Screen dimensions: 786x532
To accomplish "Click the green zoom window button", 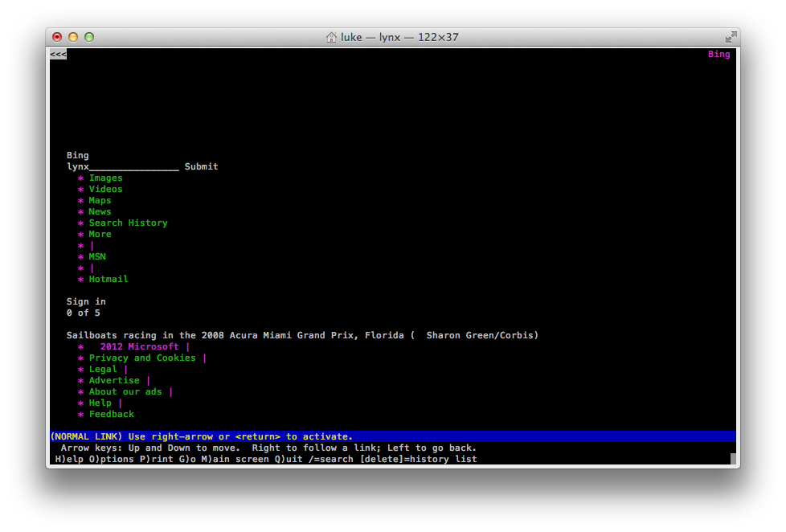I will (x=89, y=37).
